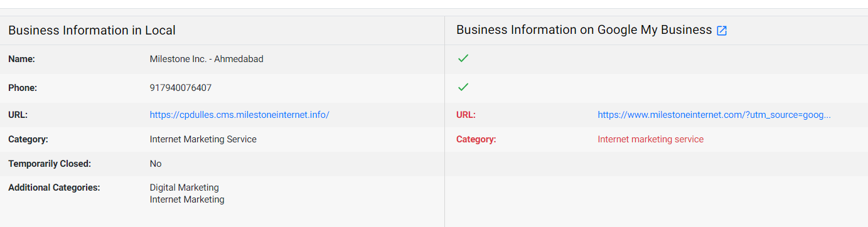Open the cpdulles.cms.milestoneinternet.info local URL
This screenshot has width=868, height=227.
[x=239, y=115]
